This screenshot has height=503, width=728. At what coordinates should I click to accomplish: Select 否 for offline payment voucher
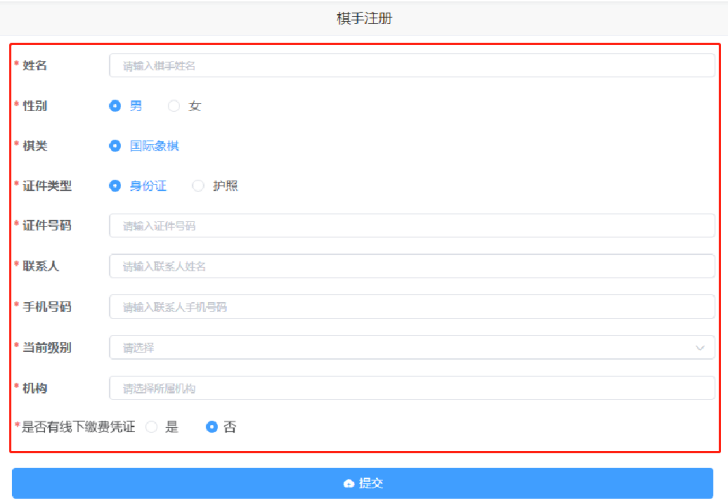pyautogui.click(x=212, y=427)
